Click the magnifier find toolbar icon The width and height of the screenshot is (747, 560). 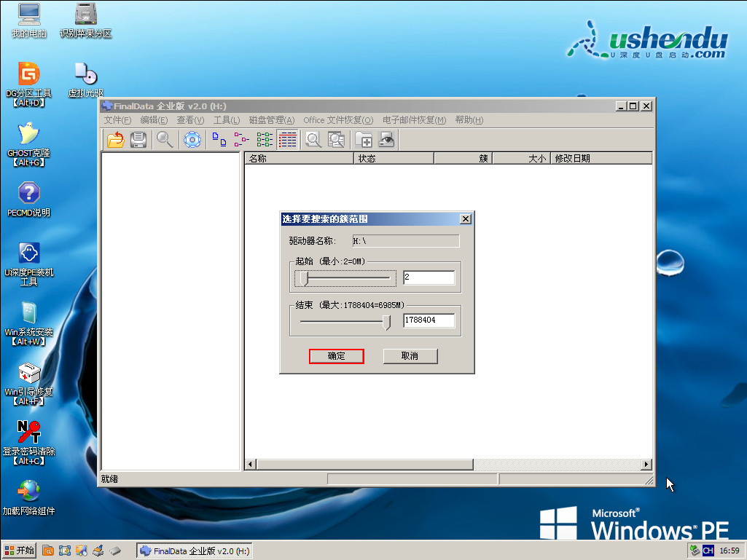(x=165, y=140)
